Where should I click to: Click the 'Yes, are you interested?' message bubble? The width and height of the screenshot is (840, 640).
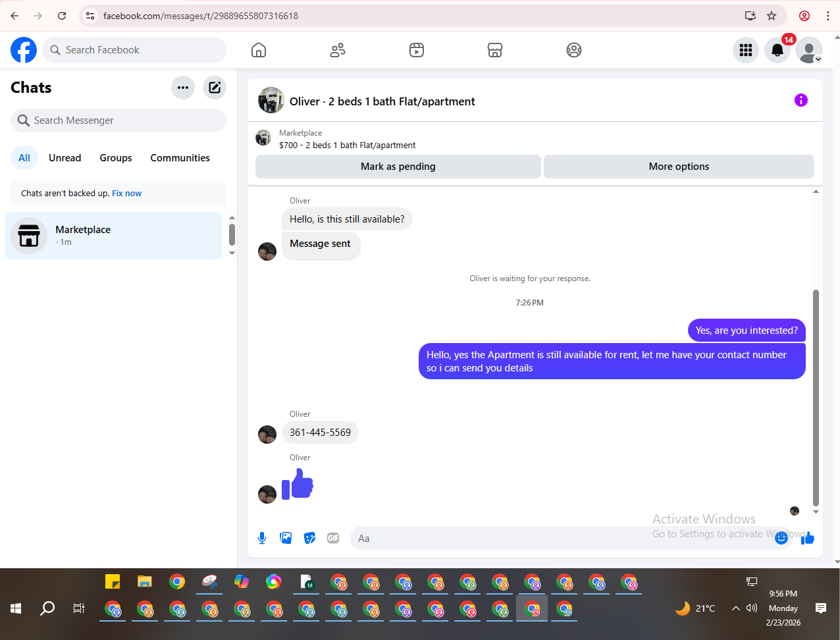point(747,331)
